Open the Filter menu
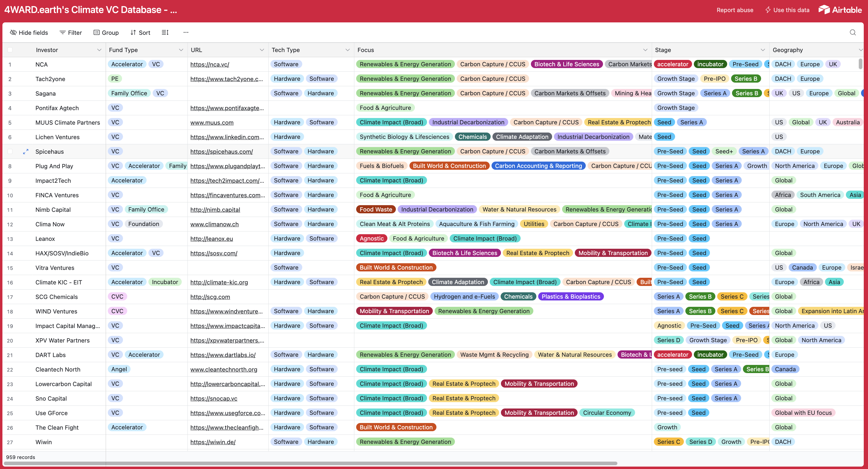The image size is (868, 469). pyautogui.click(x=71, y=32)
